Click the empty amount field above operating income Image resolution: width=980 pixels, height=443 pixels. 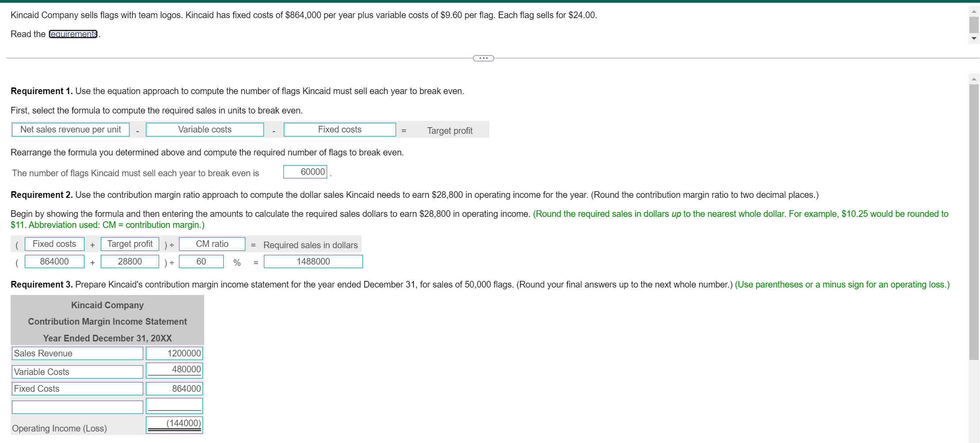[174, 406]
